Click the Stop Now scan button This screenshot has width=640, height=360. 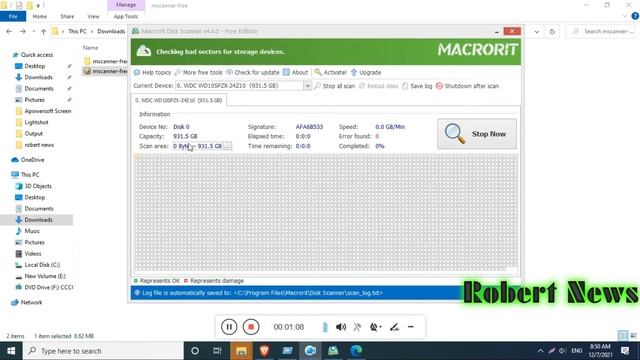[477, 134]
